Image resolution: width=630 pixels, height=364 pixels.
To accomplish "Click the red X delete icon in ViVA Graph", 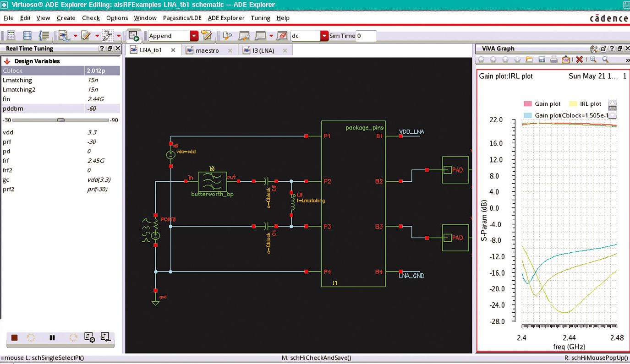I will [x=579, y=60].
